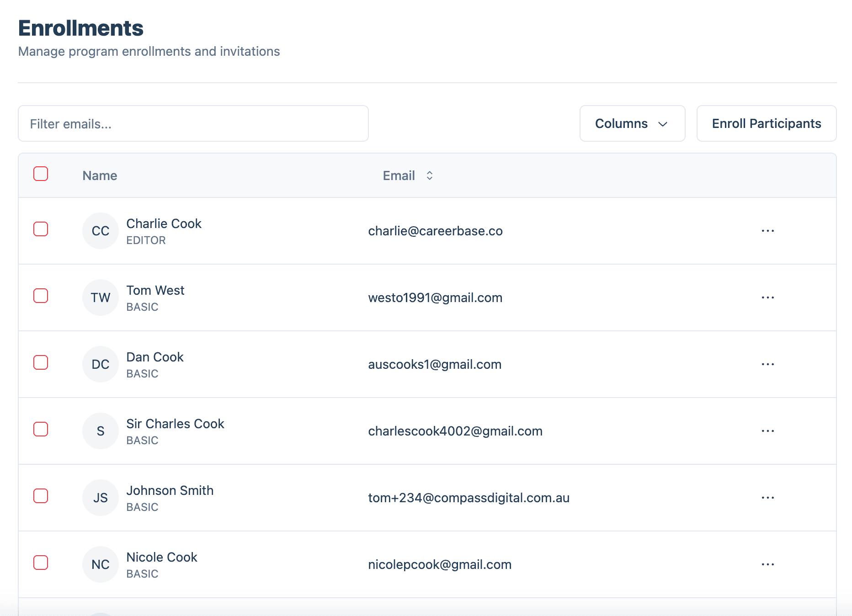Open the three-dot menu for Nicole Cook
Viewport: 852px width, 616px height.
767,564
